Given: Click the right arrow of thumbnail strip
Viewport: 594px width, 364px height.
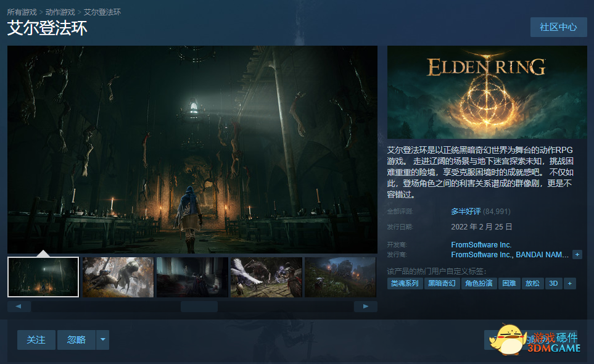Looking at the screenshot, I should pos(366,307).
